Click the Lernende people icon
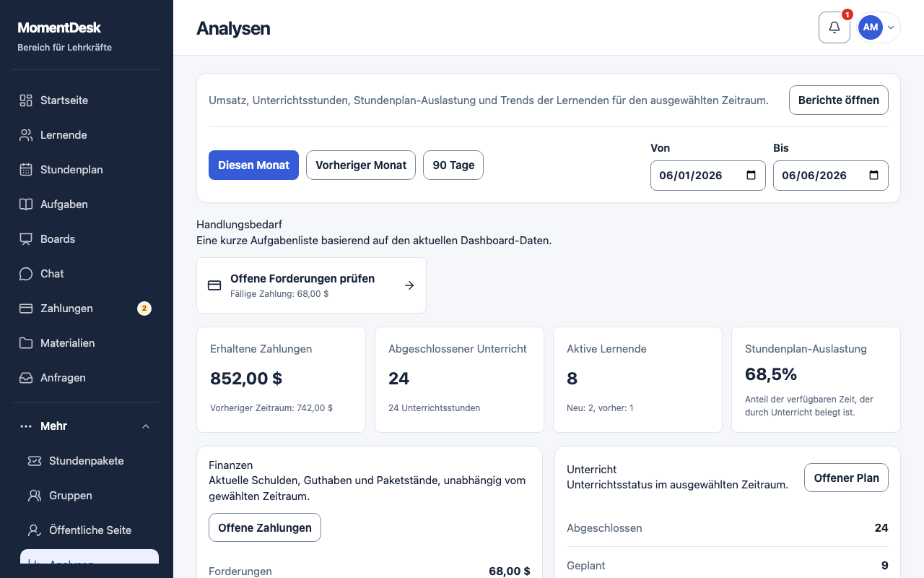Screen dimensions: 924x578 coord(26,135)
